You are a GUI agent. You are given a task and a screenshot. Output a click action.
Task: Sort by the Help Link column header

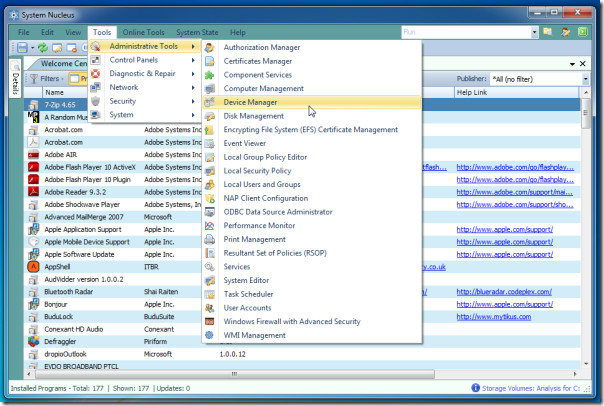click(x=516, y=92)
